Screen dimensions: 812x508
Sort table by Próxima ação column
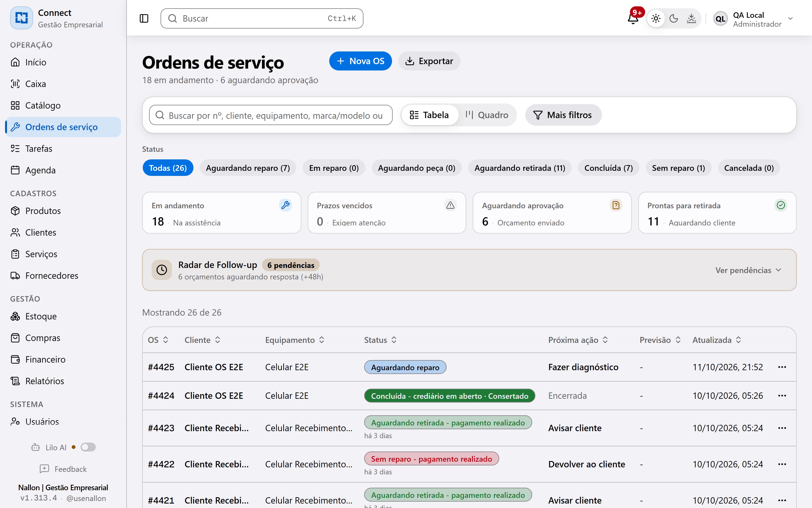578,340
